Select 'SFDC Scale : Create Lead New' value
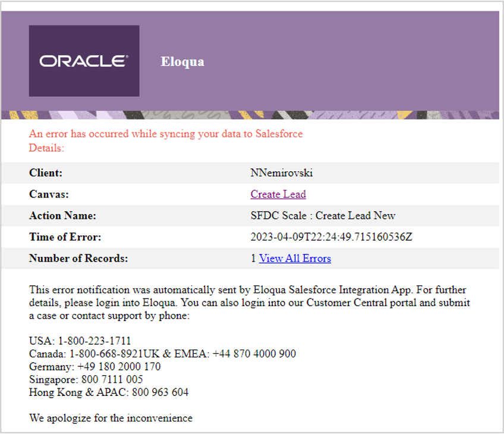The image size is (504, 434). [x=323, y=215]
